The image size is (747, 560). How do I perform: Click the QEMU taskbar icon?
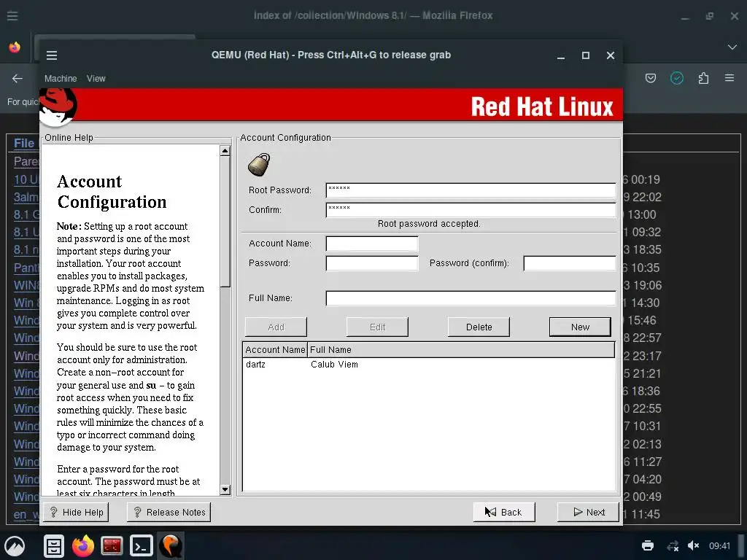click(171, 545)
